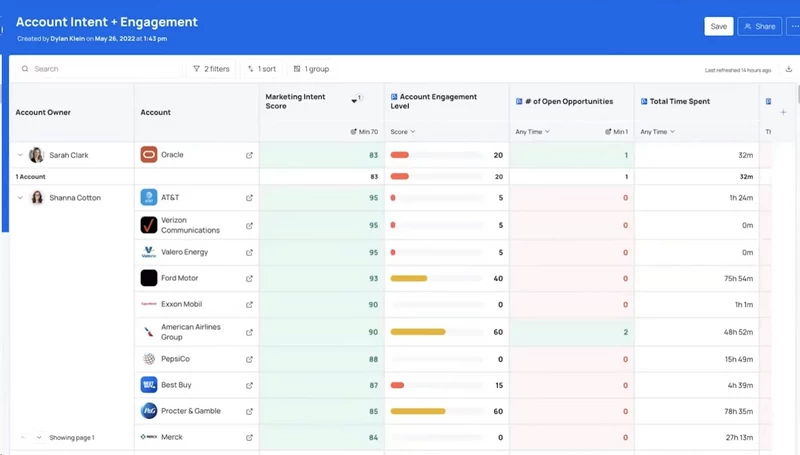Open the 1 sort menu
800x455 pixels.
[x=262, y=69]
